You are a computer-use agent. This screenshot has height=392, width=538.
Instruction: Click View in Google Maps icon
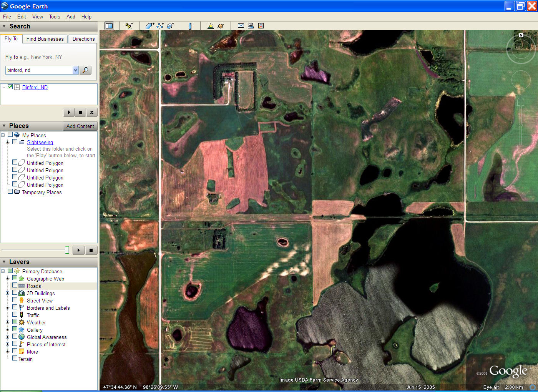coord(261,26)
